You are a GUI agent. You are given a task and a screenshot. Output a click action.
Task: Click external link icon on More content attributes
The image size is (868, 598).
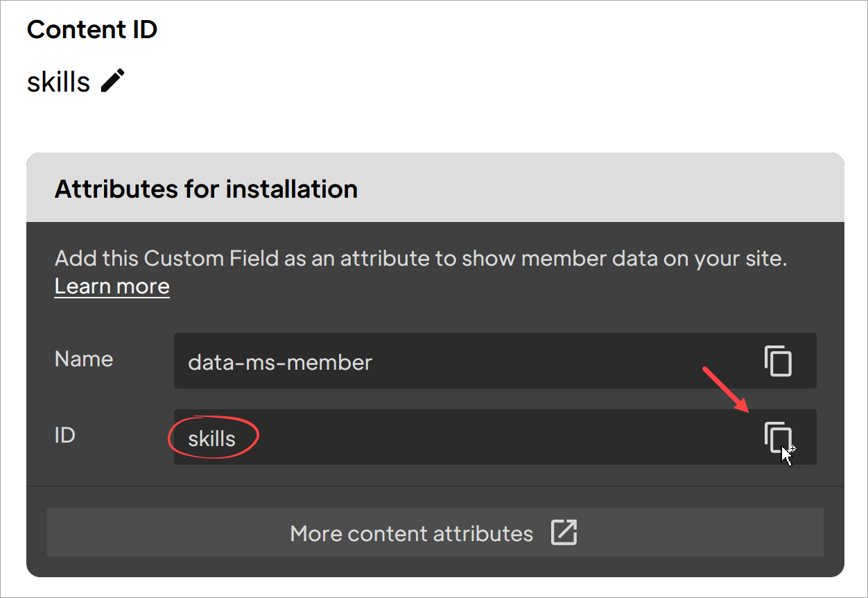click(564, 533)
